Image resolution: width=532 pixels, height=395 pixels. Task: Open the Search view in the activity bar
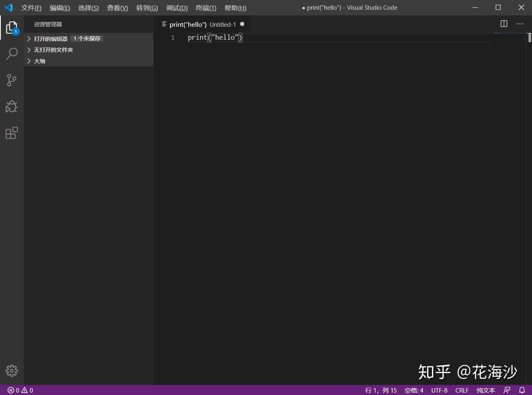point(12,53)
